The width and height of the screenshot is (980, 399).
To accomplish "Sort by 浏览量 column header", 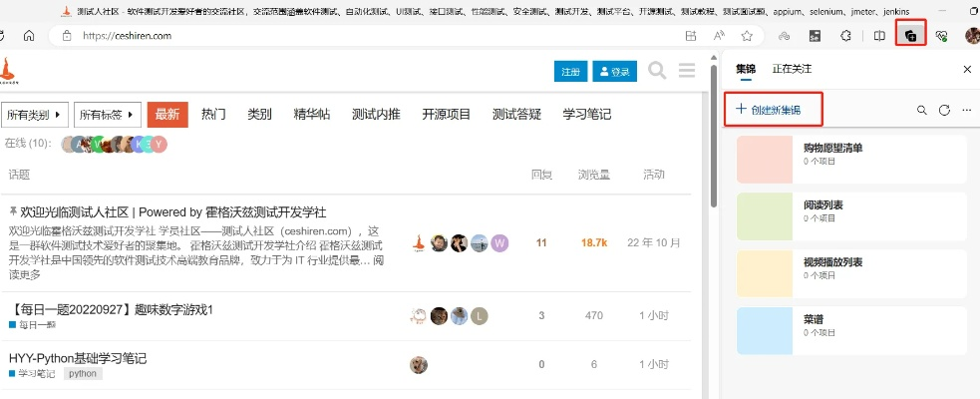I will 594,175.
